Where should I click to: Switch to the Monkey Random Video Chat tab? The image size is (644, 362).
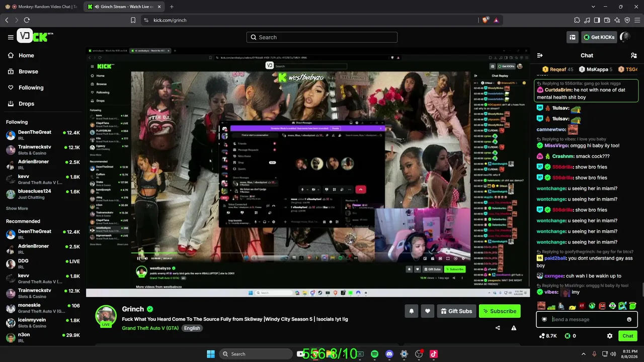[41, 7]
